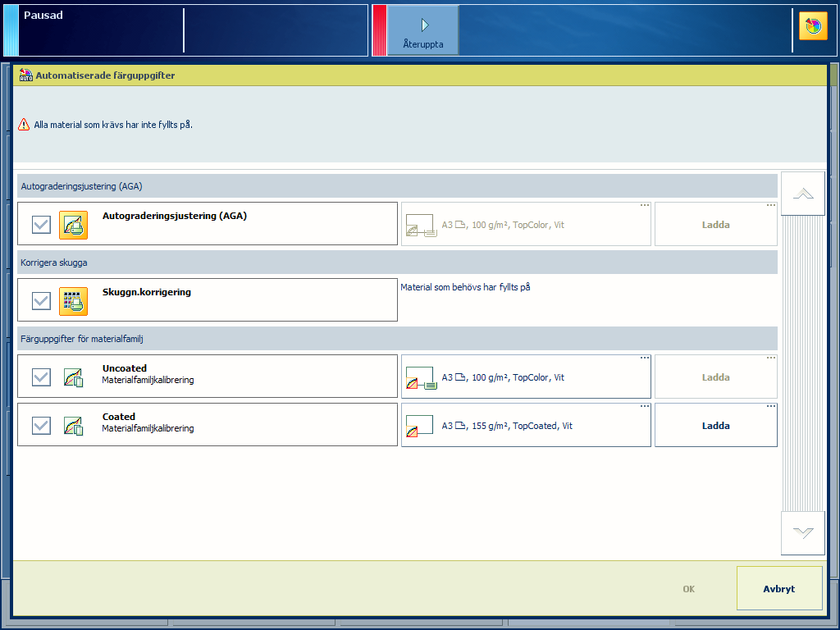The image size is (840, 630).
Task: Select the Skuggn.korrigering task label
Action: click(x=146, y=292)
